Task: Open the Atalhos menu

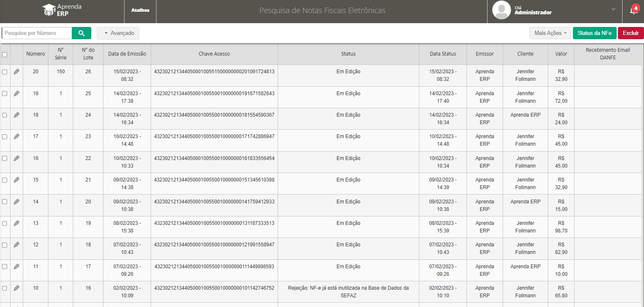Action: [x=140, y=10]
